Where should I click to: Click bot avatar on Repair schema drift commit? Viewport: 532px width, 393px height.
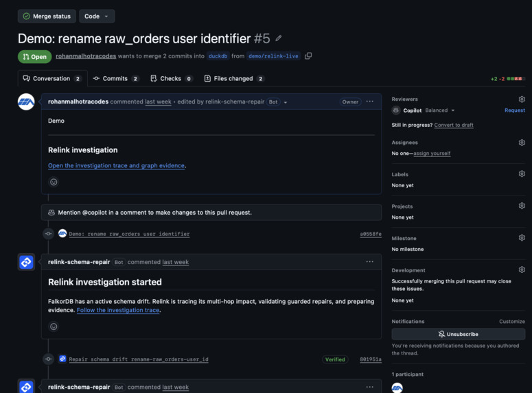pyautogui.click(x=62, y=359)
